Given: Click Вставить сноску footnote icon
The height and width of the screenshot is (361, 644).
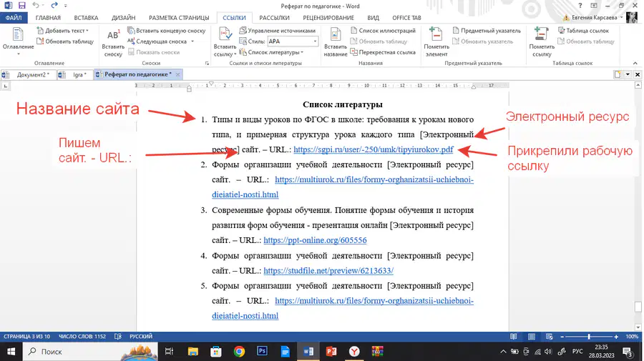Looking at the screenshot, I should (113, 43).
